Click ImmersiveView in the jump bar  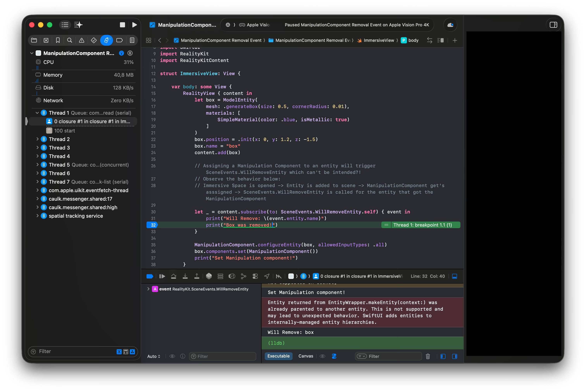coord(378,40)
